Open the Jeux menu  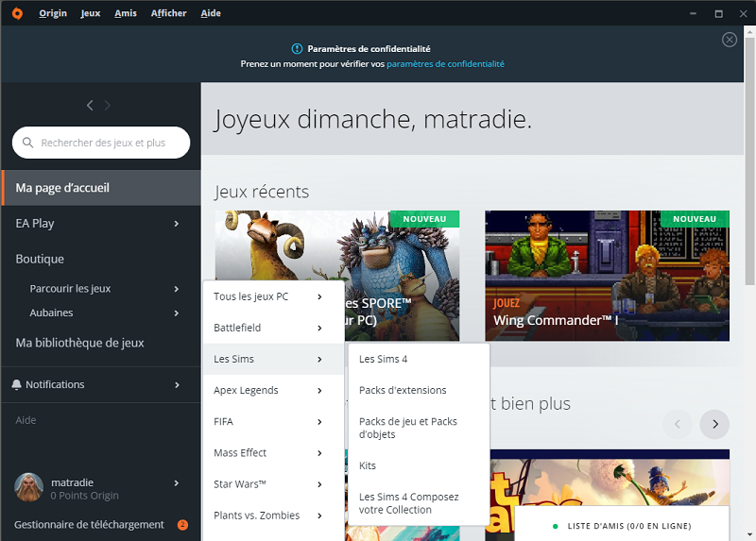(x=91, y=13)
